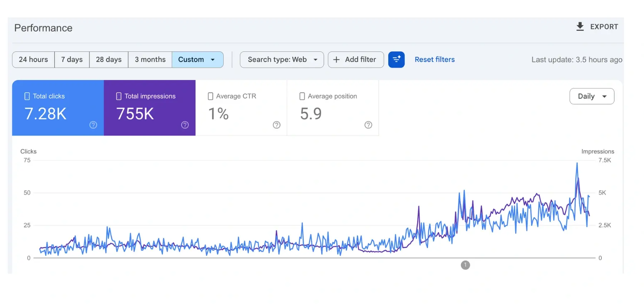
Task: Open the Search type: Web dropdown
Action: (x=282, y=60)
